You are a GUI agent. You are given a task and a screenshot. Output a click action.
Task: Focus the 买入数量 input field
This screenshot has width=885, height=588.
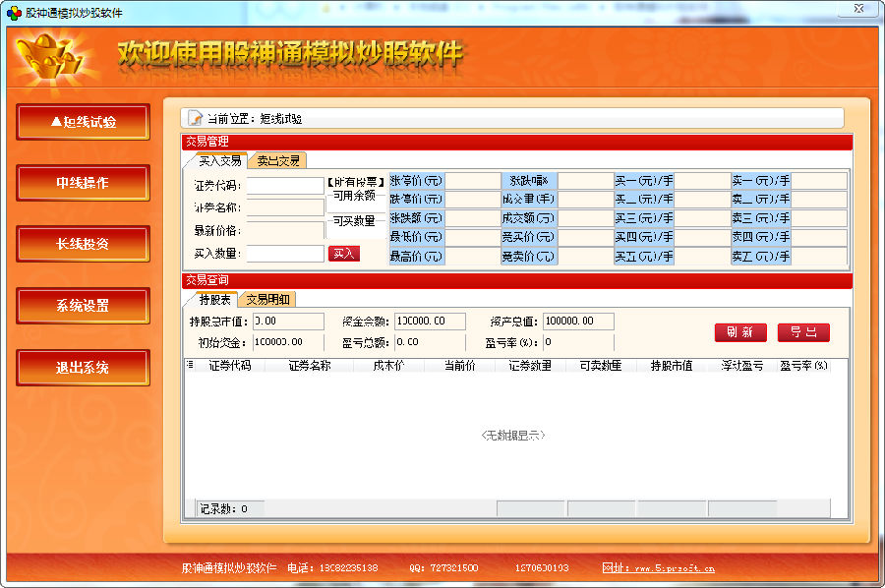pyautogui.click(x=285, y=254)
